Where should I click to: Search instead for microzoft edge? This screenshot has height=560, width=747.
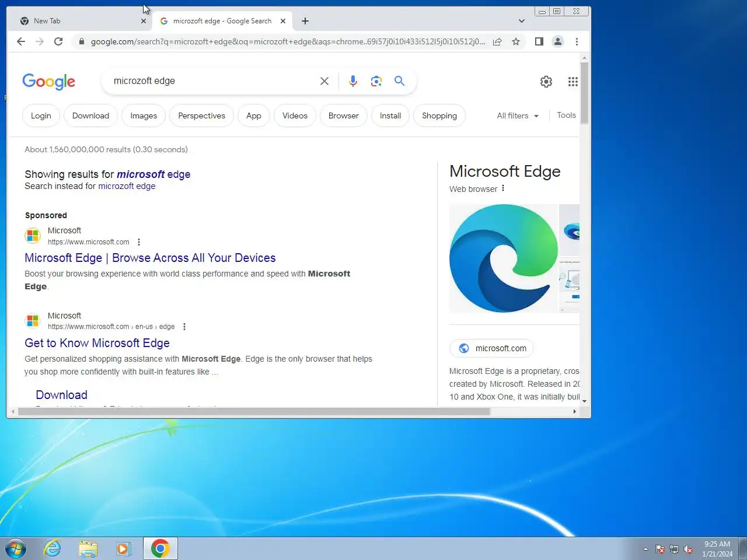127,186
